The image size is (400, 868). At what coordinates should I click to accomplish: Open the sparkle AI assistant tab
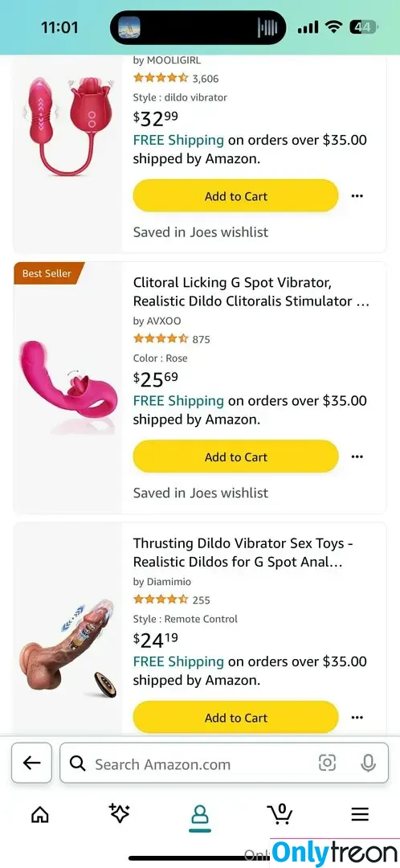tap(120, 813)
